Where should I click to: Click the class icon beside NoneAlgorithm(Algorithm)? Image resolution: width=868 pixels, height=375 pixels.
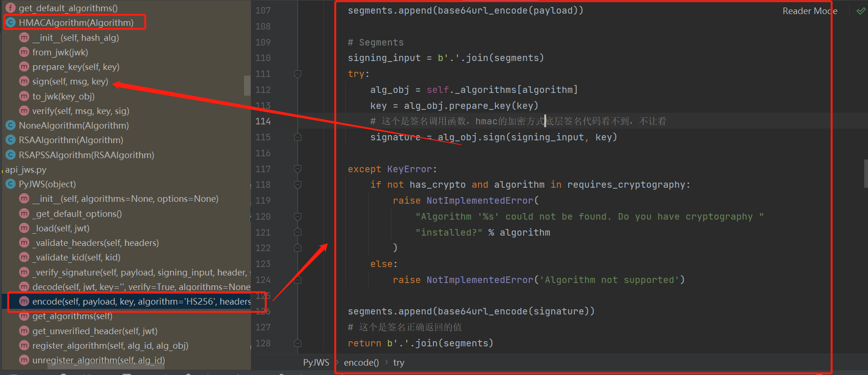point(10,125)
